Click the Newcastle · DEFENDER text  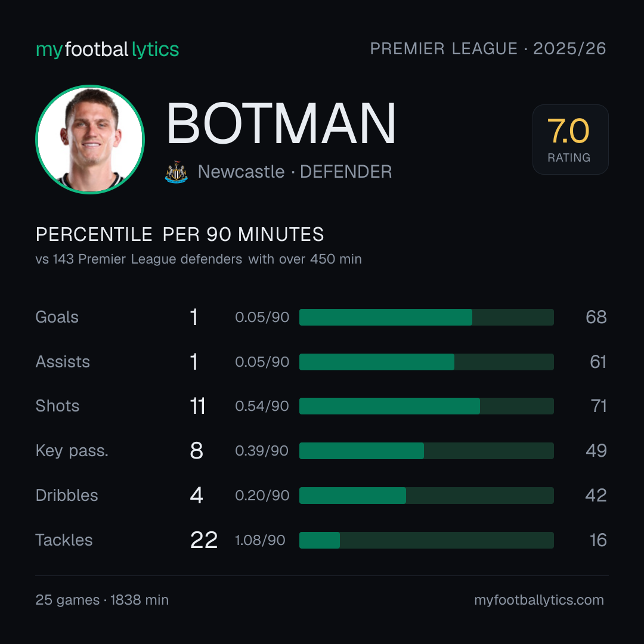coord(295,172)
